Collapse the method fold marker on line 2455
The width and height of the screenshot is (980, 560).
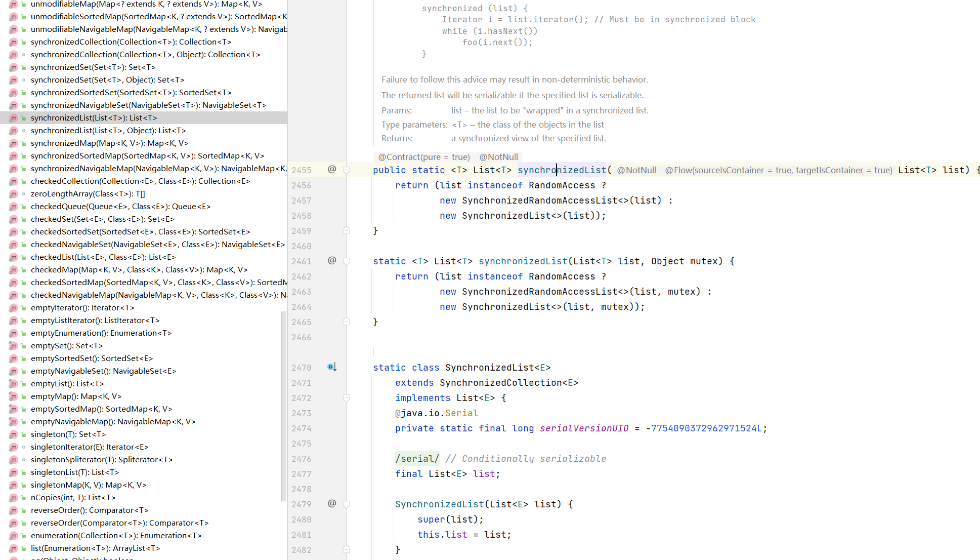[x=347, y=170]
